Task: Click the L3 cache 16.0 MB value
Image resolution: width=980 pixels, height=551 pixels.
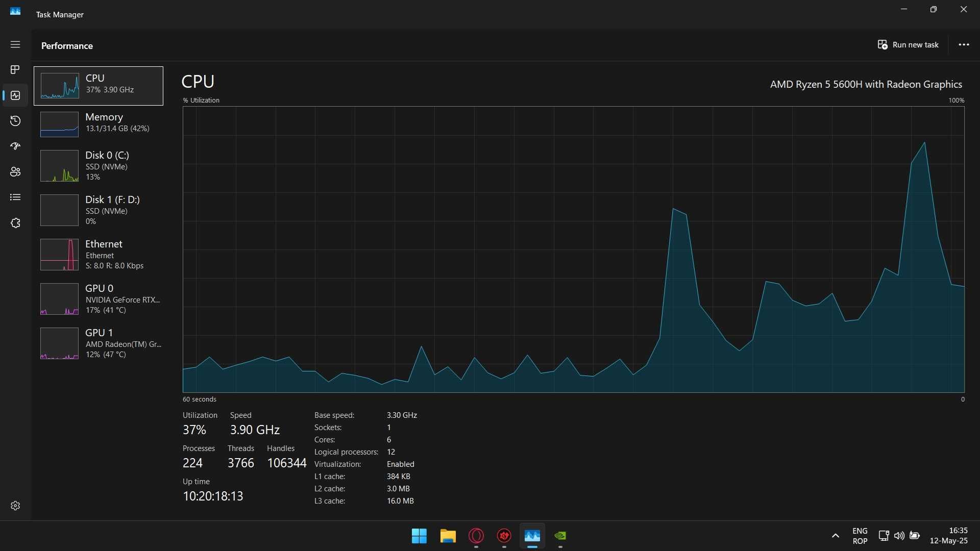Action: [x=400, y=501]
